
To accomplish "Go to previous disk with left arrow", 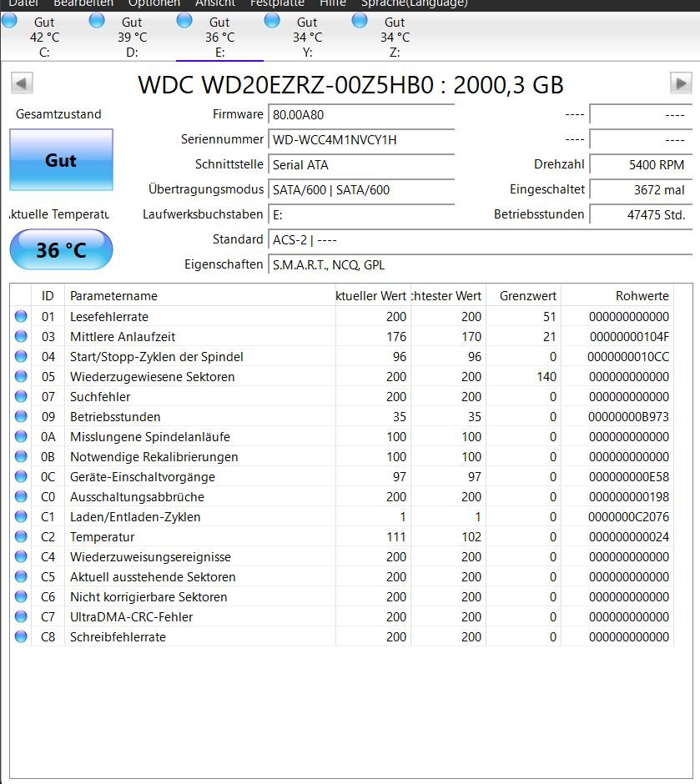I will (x=22, y=83).
